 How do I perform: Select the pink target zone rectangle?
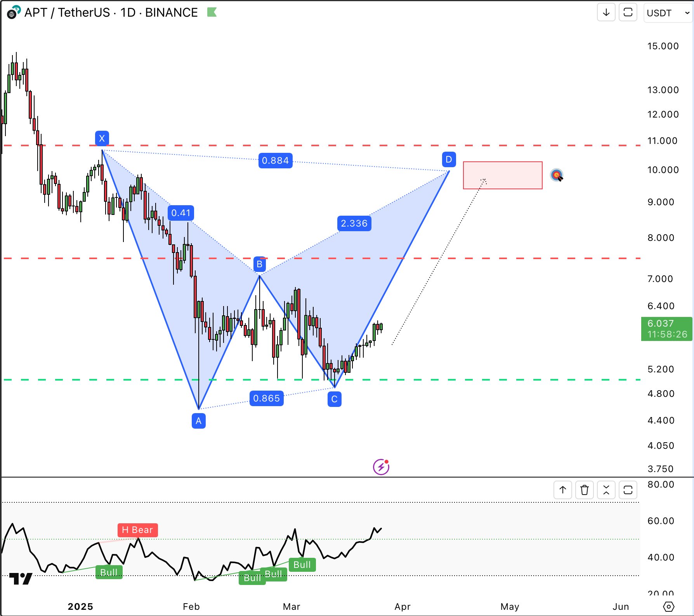pyautogui.click(x=503, y=175)
